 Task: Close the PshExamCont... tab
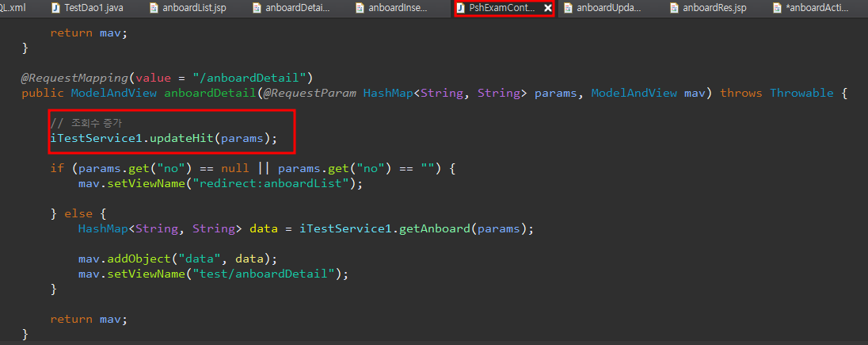[x=547, y=8]
